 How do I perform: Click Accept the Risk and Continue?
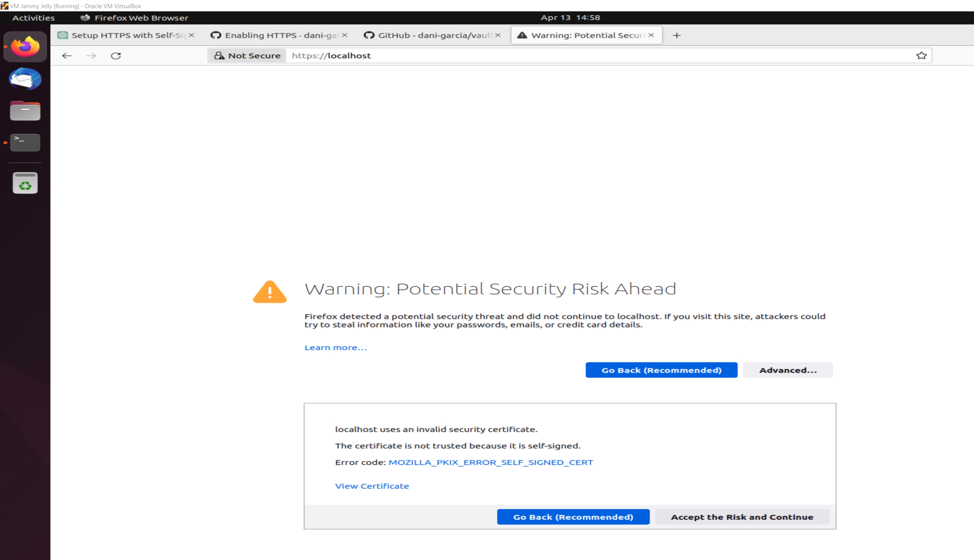click(x=742, y=517)
